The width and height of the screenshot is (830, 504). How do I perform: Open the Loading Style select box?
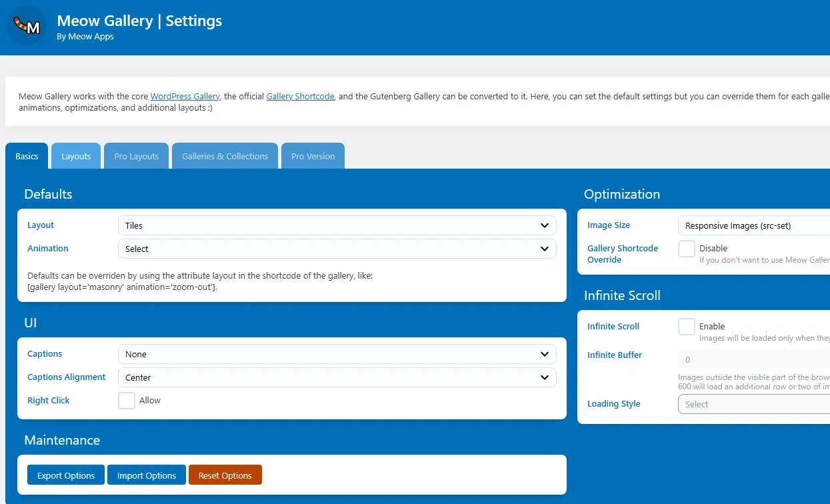[753, 404]
